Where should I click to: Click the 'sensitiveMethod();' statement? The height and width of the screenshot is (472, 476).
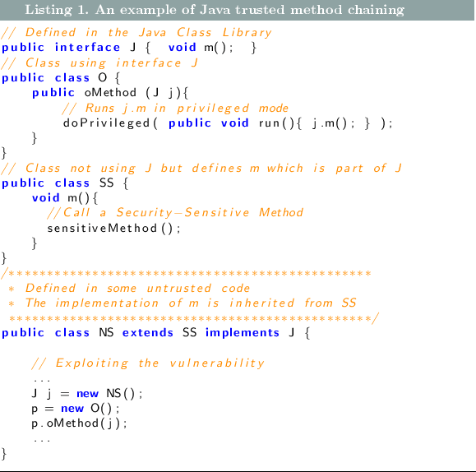coord(113,228)
